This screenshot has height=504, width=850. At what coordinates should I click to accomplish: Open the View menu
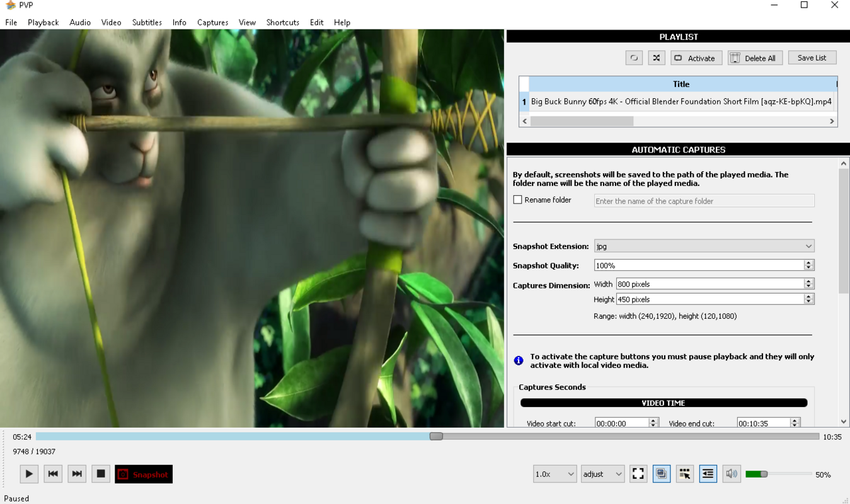(x=247, y=22)
